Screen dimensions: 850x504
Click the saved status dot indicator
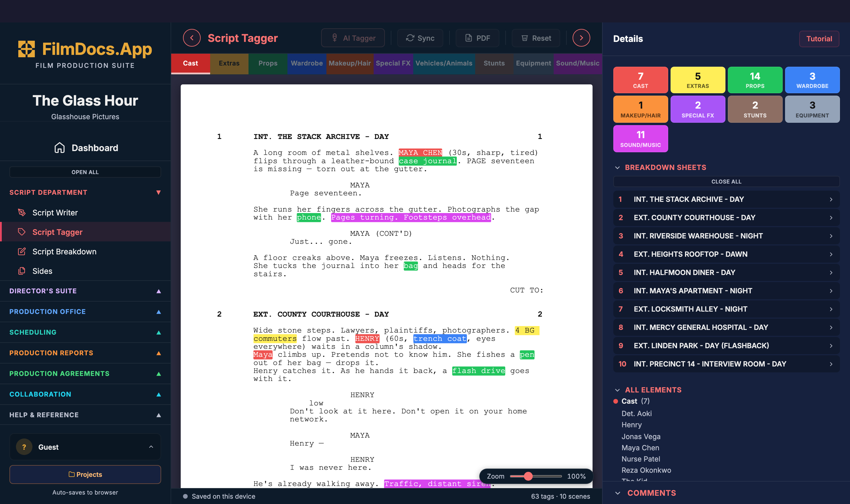tap(185, 496)
